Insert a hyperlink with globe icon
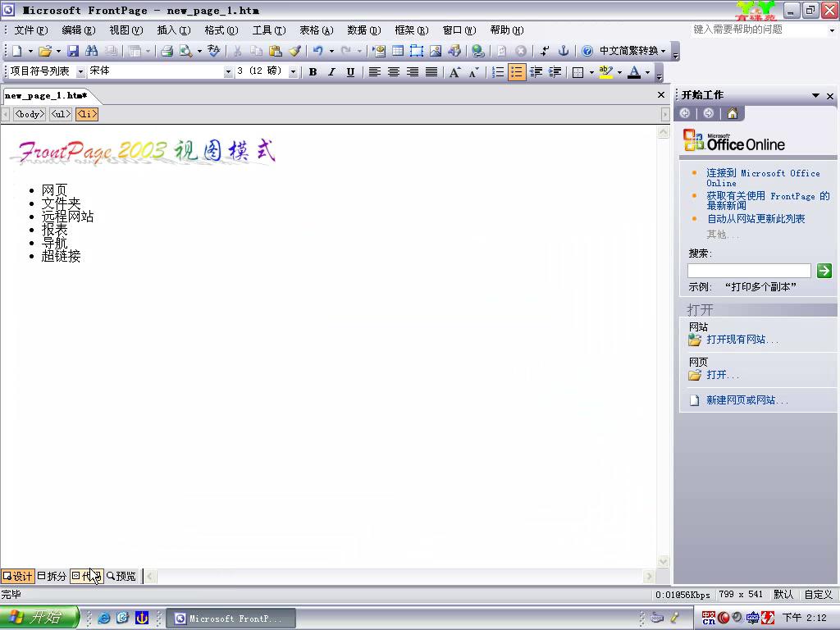 pos(478,51)
